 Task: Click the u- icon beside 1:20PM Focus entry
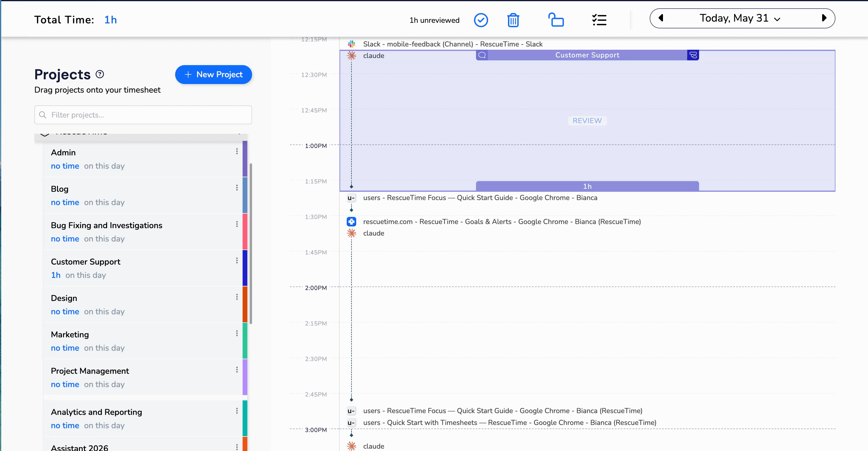point(351,198)
